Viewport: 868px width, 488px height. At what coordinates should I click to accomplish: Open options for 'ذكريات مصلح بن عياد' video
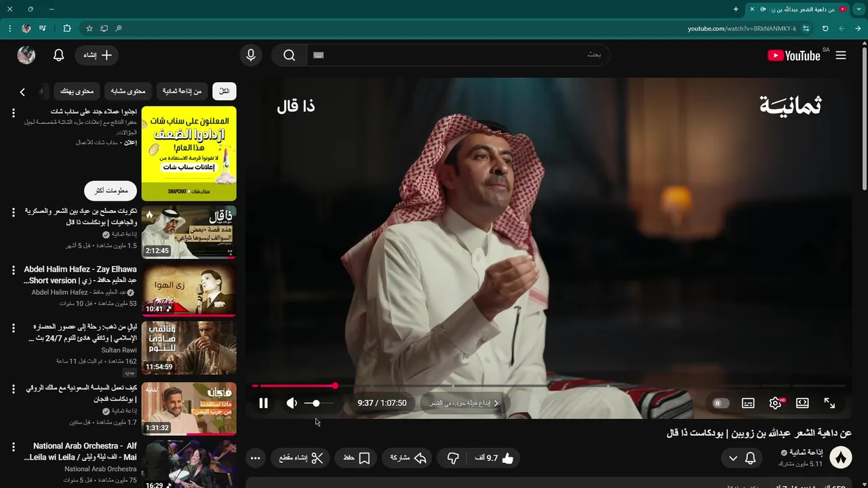point(13,213)
